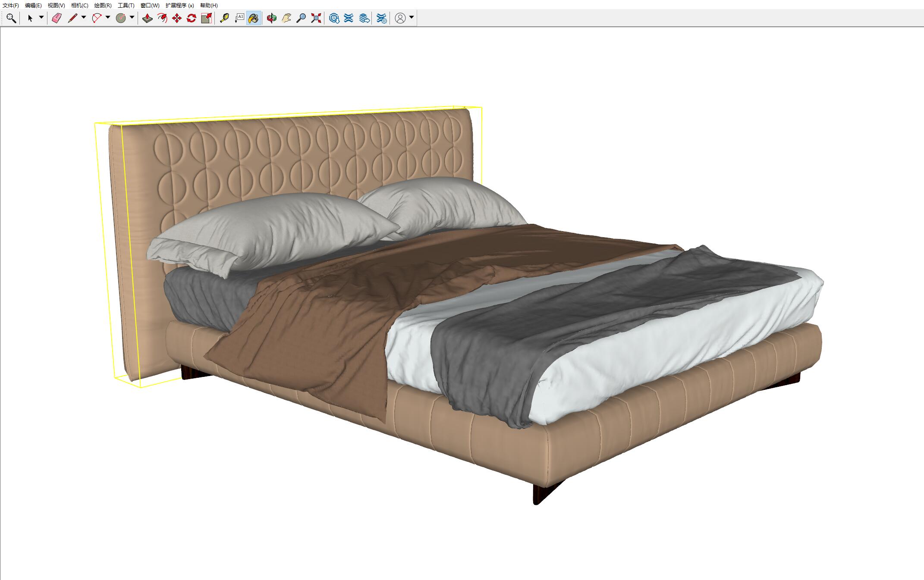Open the 3D Warehouse icon
The width and height of the screenshot is (924, 580).
click(x=334, y=18)
